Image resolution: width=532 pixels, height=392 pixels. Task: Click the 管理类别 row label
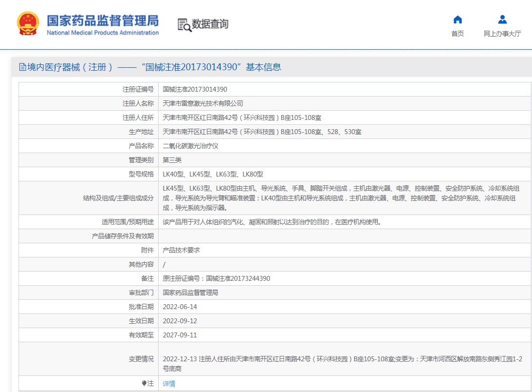point(141,160)
